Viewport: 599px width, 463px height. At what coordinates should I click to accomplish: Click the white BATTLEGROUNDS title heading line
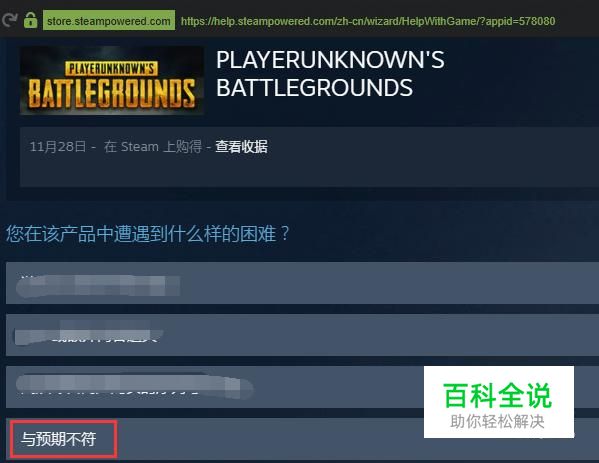click(x=314, y=88)
